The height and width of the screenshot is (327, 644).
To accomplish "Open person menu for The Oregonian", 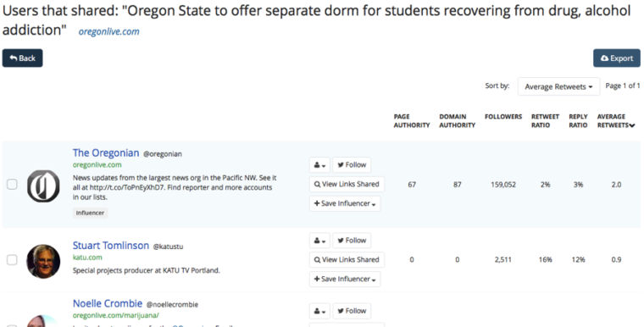I will tap(319, 164).
